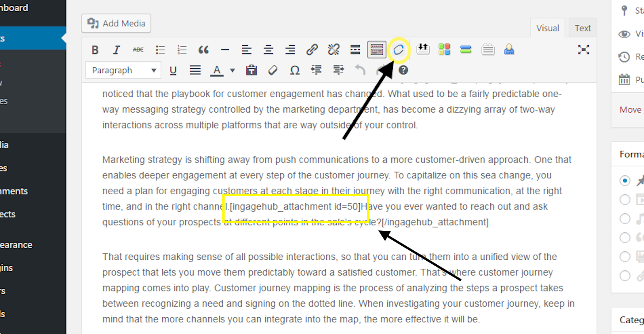Click the paste as text icon
Image resolution: width=644 pixels, height=334 pixels.
(251, 70)
